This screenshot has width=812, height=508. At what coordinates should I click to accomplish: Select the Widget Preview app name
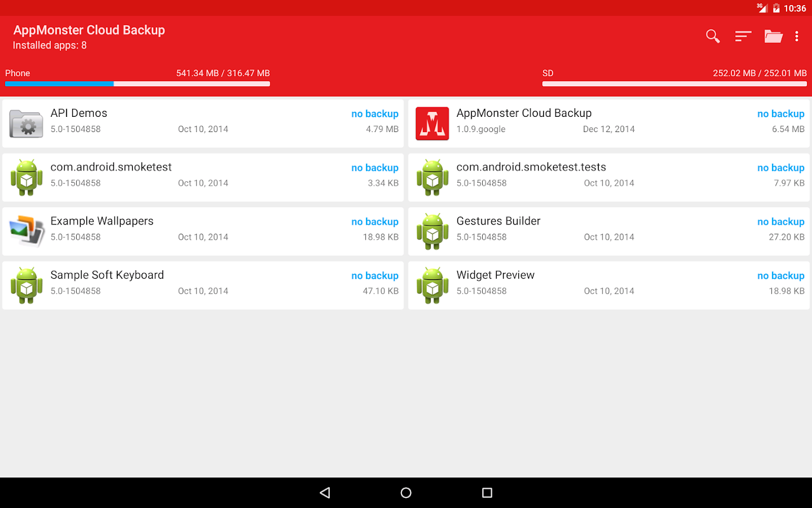496,275
